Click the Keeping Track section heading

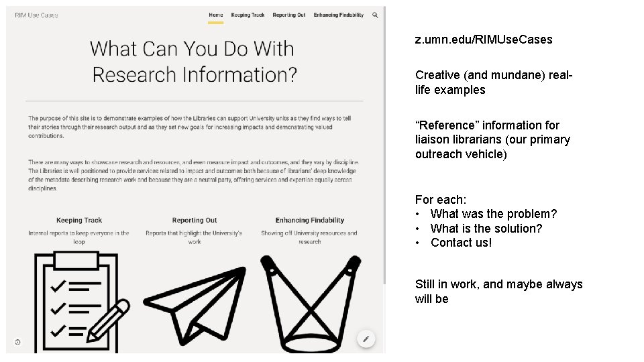pos(79,220)
